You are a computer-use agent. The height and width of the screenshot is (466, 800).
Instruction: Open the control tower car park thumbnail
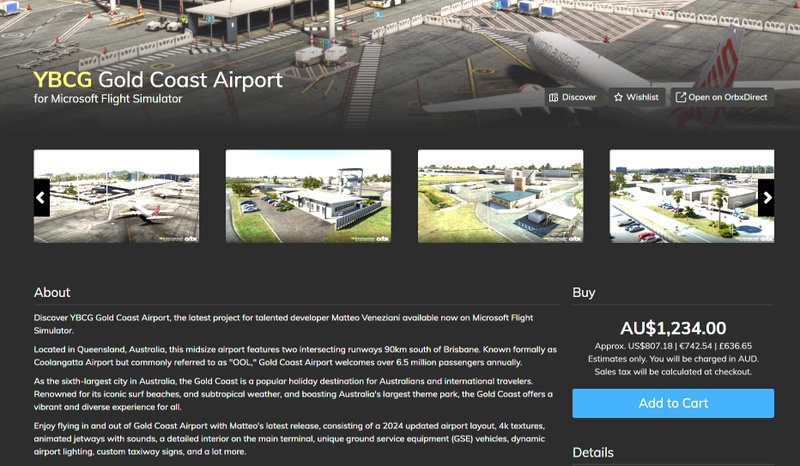pos(308,196)
